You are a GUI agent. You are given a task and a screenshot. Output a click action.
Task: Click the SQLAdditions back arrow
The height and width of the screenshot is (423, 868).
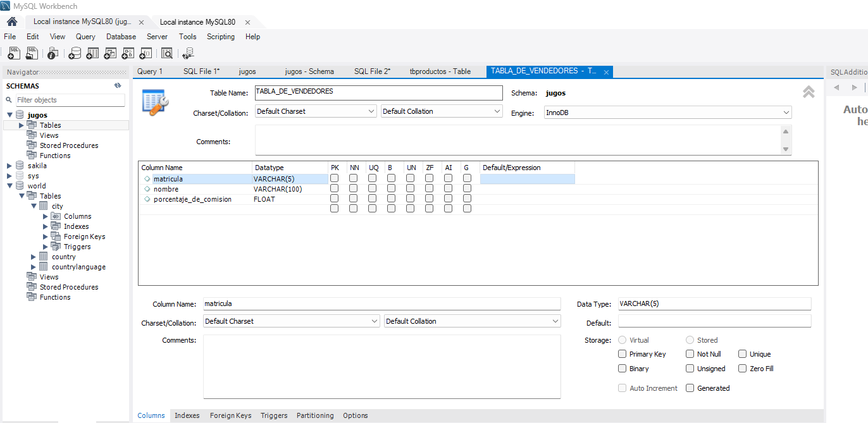836,87
